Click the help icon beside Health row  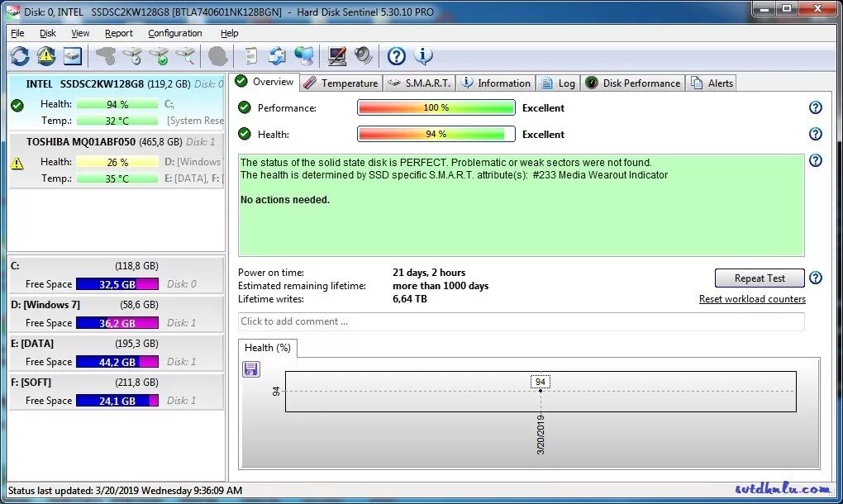816,134
